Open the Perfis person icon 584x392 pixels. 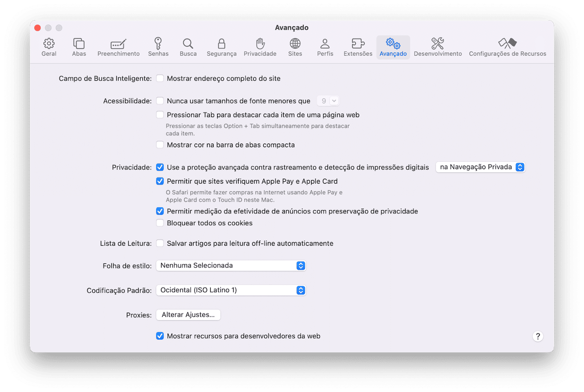coord(325,44)
